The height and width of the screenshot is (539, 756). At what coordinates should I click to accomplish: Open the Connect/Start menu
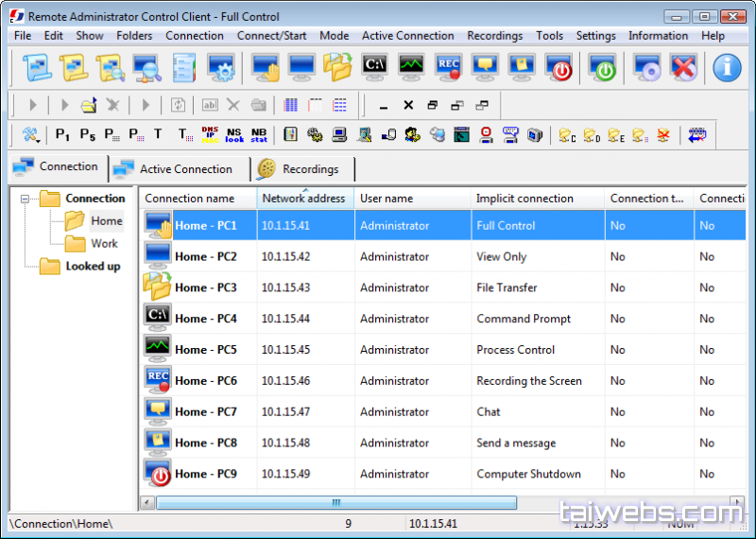(271, 36)
